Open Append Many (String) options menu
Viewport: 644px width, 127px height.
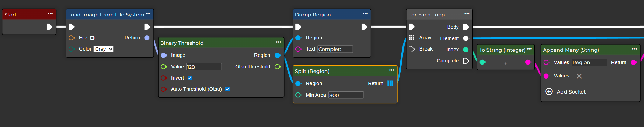(x=635, y=49)
